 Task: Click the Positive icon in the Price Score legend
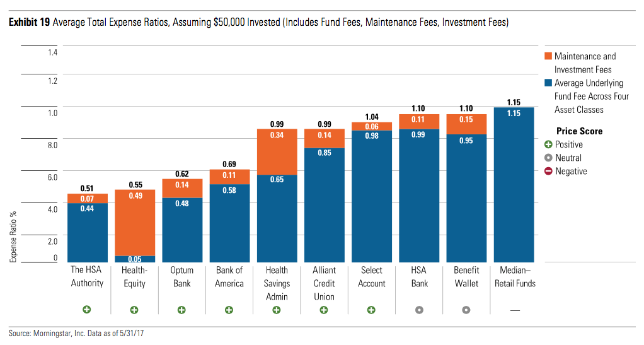click(x=548, y=144)
